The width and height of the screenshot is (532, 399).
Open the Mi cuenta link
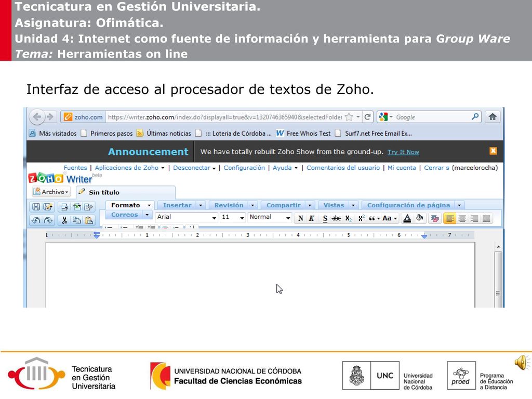[x=402, y=168]
